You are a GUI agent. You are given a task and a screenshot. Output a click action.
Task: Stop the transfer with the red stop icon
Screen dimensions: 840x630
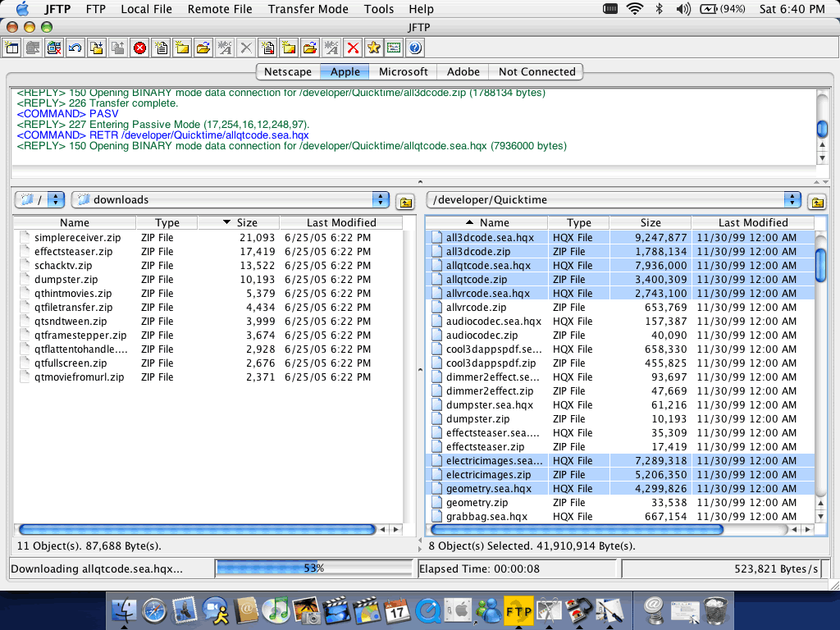click(x=139, y=48)
